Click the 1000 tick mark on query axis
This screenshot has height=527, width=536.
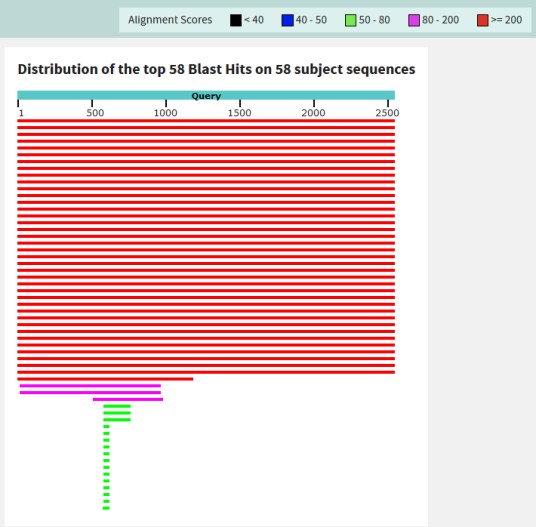click(166, 103)
